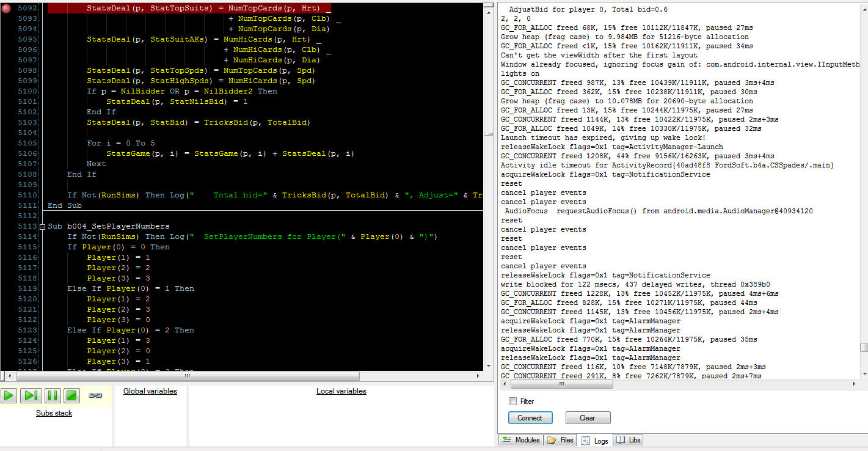Click the '2, 2, 0' log entry
This screenshot has width=868, height=451.
[x=516, y=18]
